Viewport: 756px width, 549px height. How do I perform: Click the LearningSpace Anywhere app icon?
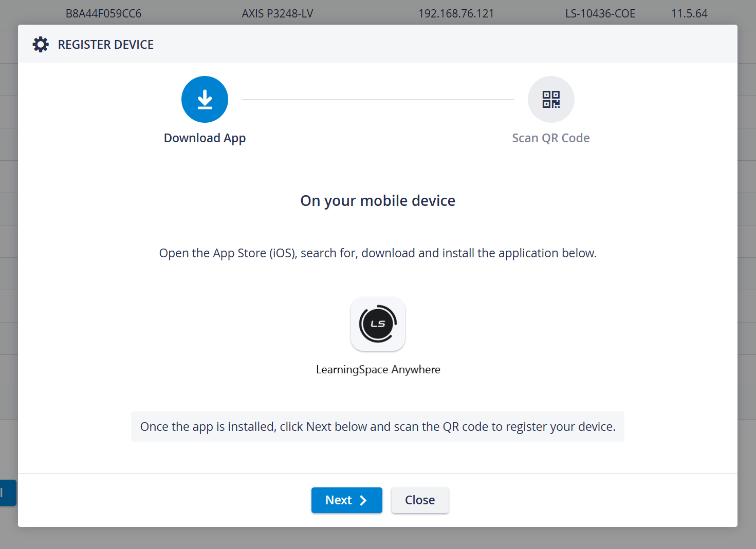pos(378,324)
